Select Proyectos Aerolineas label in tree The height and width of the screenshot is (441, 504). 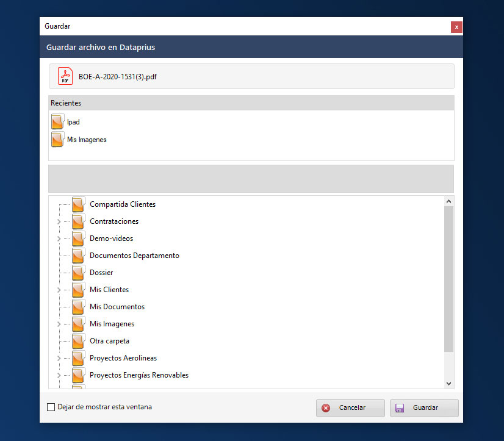(123, 357)
